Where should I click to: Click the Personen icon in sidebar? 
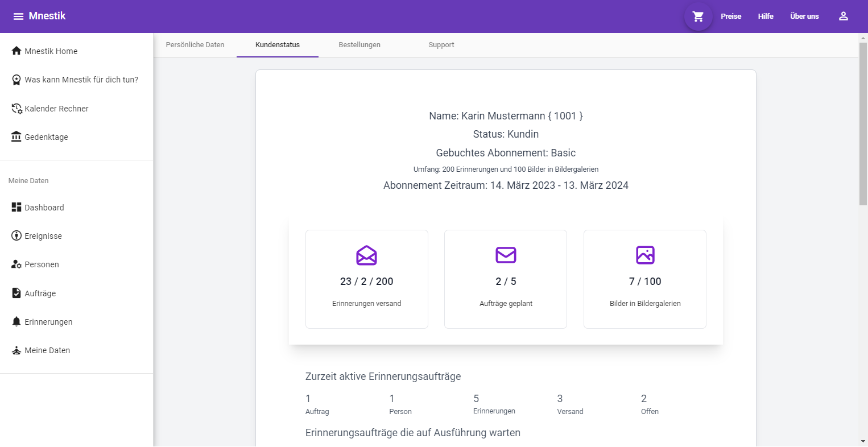click(16, 264)
